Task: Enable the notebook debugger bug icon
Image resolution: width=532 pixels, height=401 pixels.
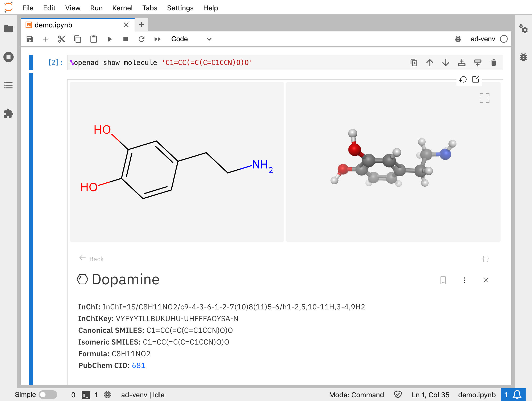Action: (458, 39)
